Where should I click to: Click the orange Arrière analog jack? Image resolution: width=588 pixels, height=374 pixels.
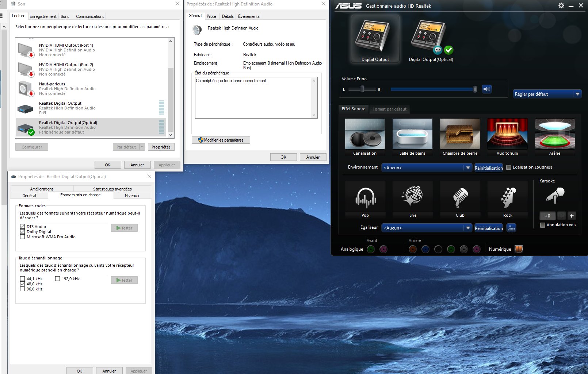pos(413,249)
